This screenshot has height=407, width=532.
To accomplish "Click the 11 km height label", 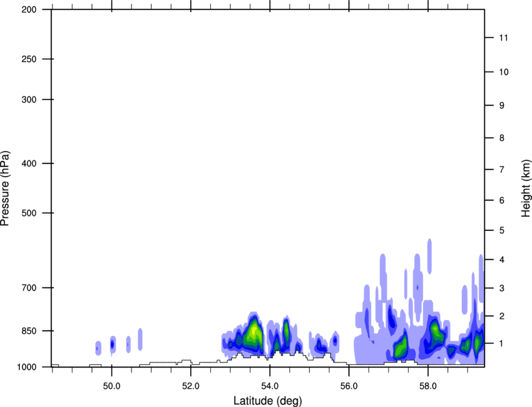I will [x=504, y=38].
